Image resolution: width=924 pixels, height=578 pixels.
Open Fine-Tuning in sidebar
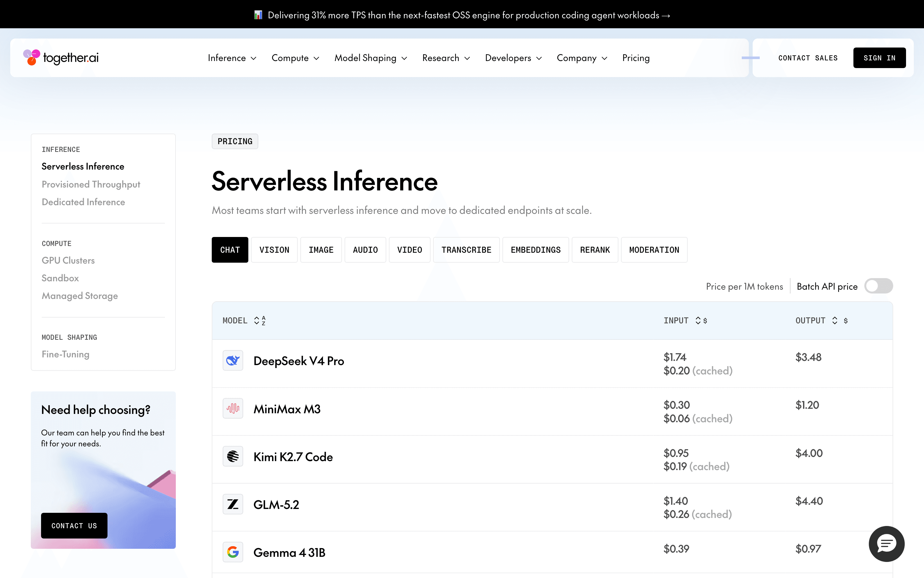[x=65, y=355]
